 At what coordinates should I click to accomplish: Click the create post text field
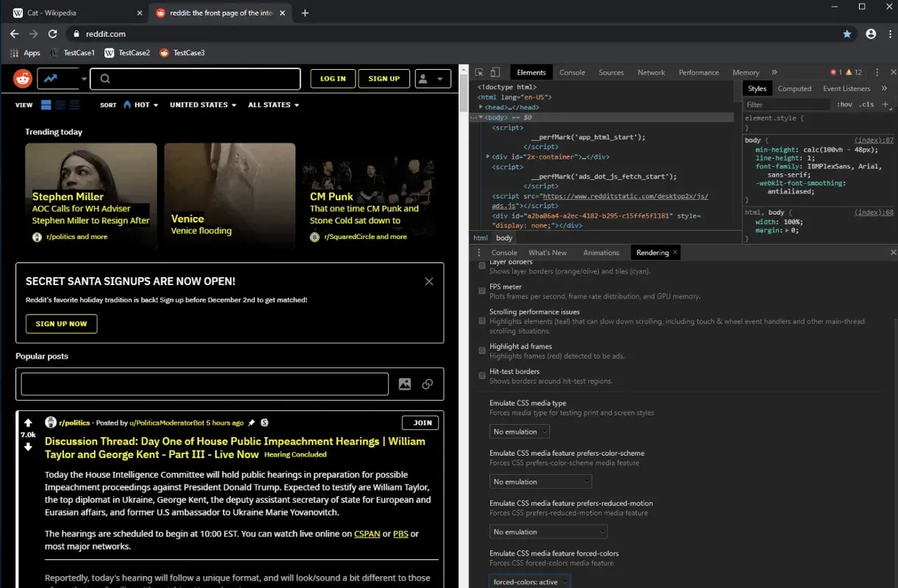[204, 384]
